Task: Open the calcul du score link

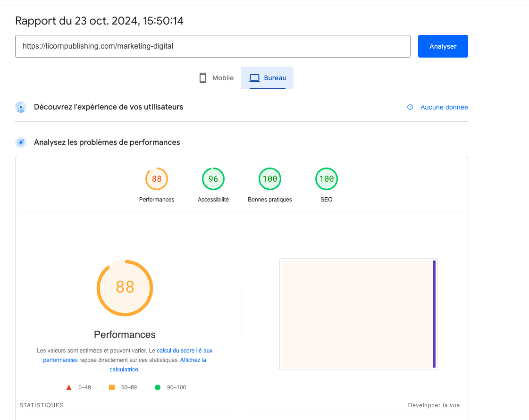Action: [x=184, y=351]
